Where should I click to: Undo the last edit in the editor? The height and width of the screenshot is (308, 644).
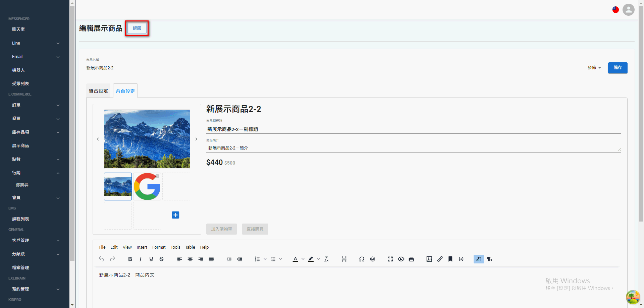[x=101, y=259]
